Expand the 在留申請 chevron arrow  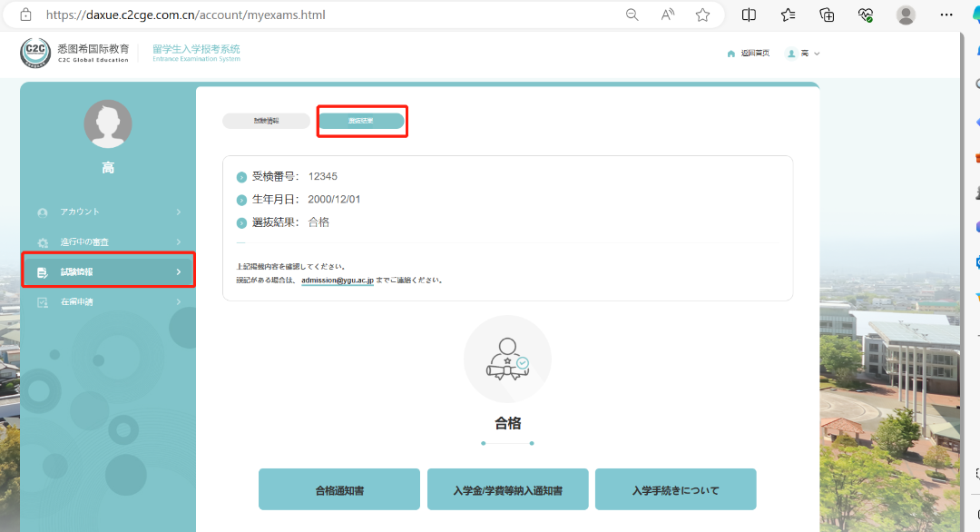pyautogui.click(x=178, y=302)
